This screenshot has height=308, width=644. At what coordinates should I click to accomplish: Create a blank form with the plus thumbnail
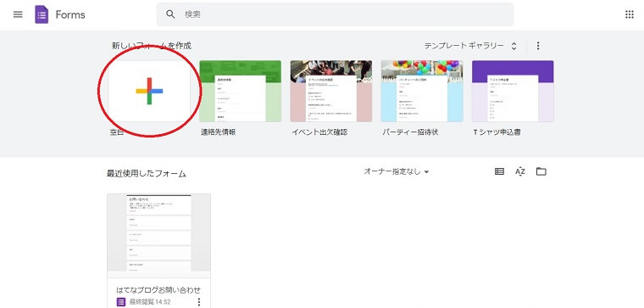[149, 91]
